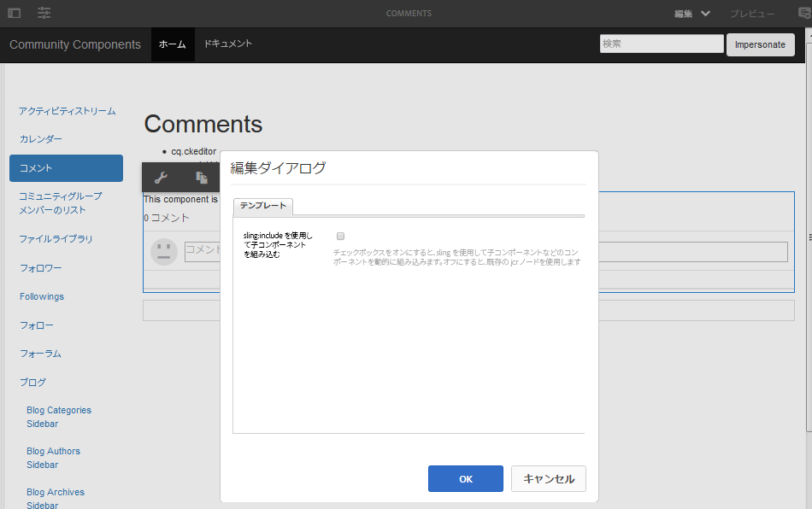Click the キャンセル button

click(x=549, y=478)
